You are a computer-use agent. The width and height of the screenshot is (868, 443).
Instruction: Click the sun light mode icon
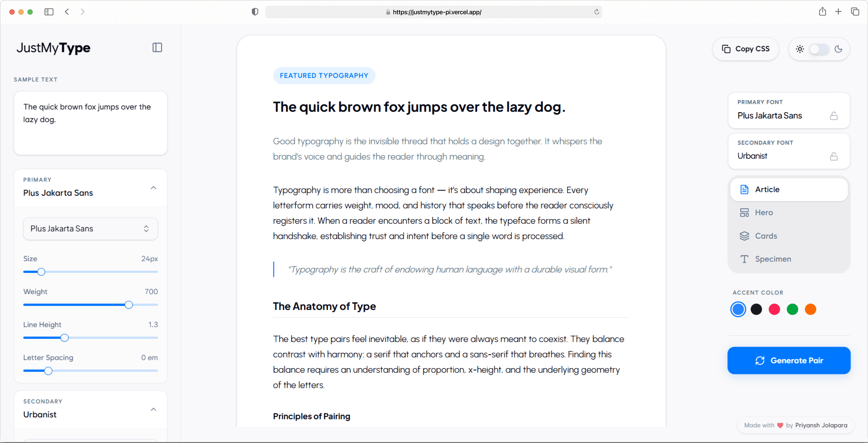(800, 49)
